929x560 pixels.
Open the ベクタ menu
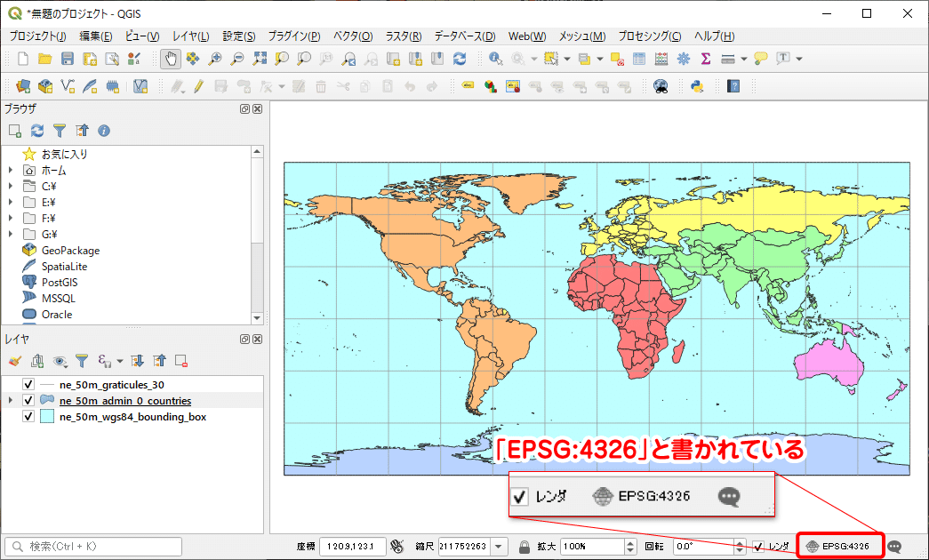(x=355, y=36)
